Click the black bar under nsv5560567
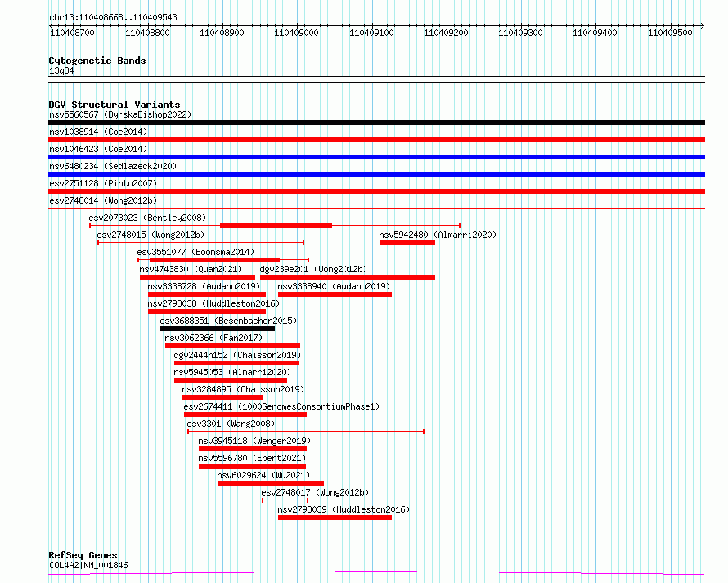728x583 pixels. [376, 123]
